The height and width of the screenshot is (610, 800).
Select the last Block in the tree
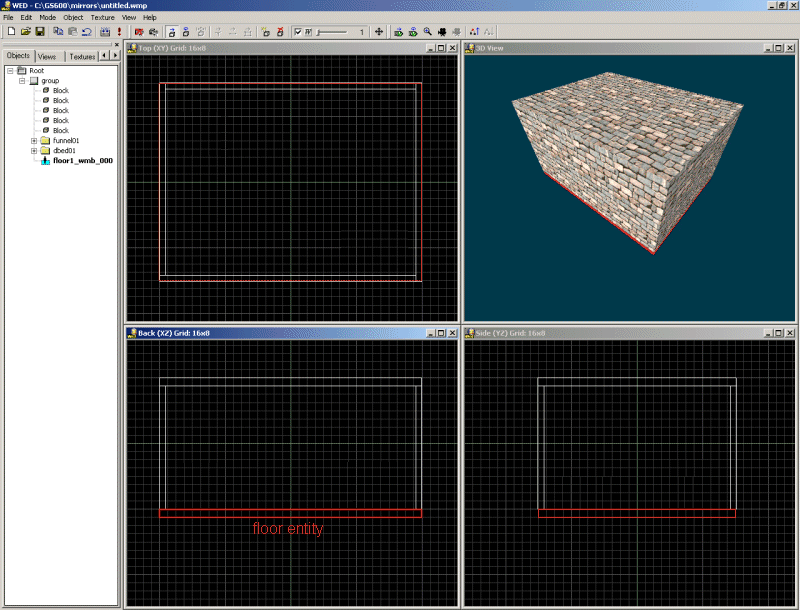(x=61, y=131)
